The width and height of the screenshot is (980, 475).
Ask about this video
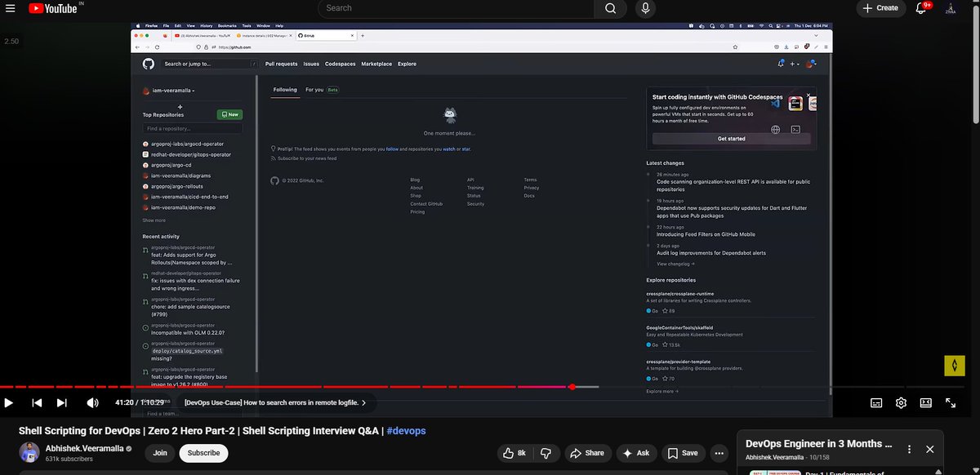point(635,453)
